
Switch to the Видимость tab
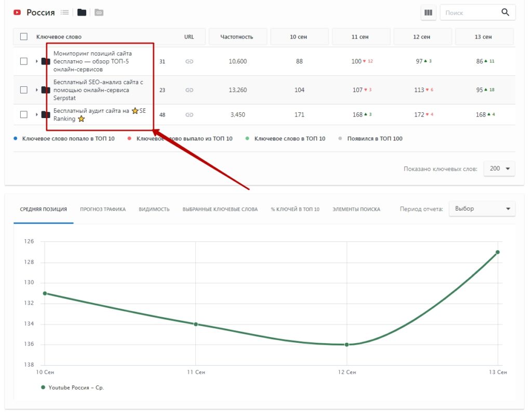click(154, 209)
